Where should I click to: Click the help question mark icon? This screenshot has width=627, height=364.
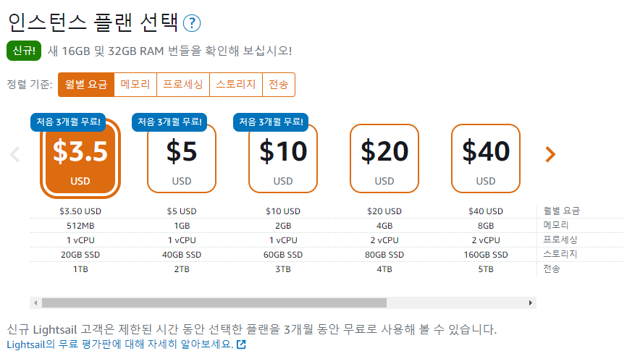click(192, 23)
